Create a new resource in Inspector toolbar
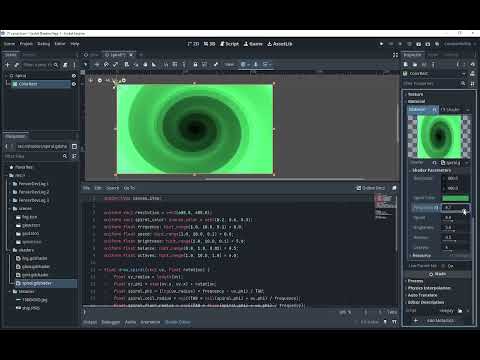This screenshot has height=360, width=480. [x=406, y=64]
